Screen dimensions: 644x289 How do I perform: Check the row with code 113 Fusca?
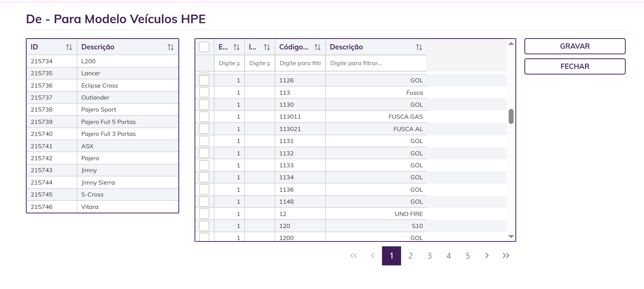[204, 92]
